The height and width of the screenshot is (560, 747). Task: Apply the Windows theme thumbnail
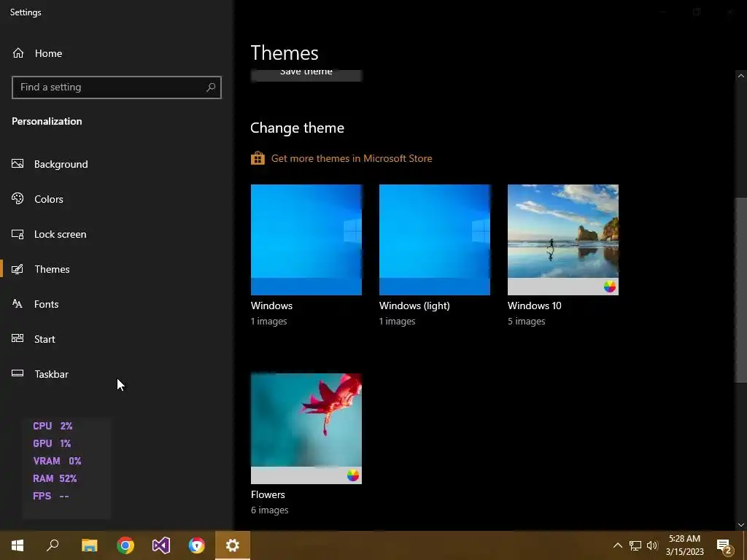306,239
